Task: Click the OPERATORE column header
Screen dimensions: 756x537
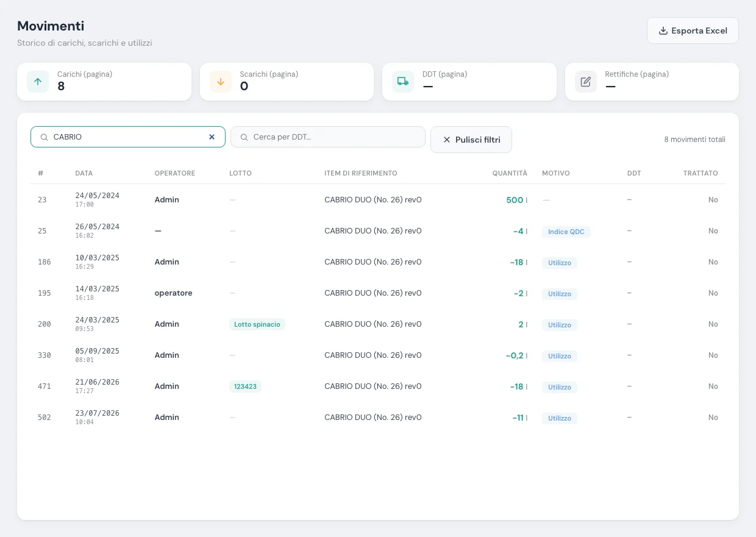Action: tap(175, 173)
